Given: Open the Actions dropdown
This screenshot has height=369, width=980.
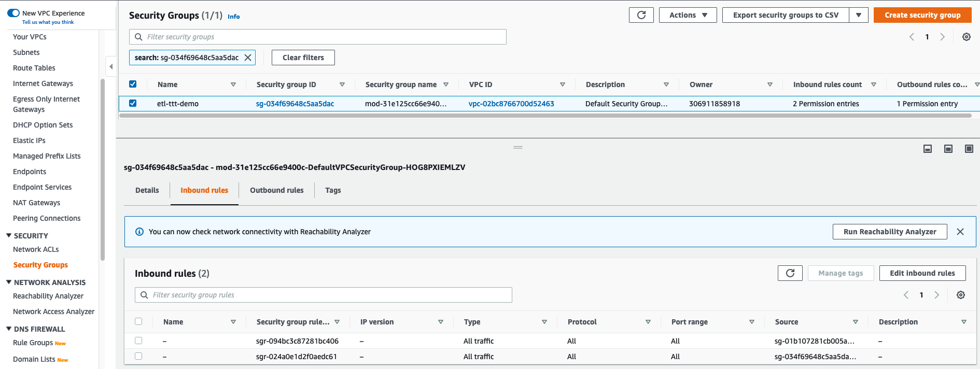Looking at the screenshot, I should pos(688,15).
